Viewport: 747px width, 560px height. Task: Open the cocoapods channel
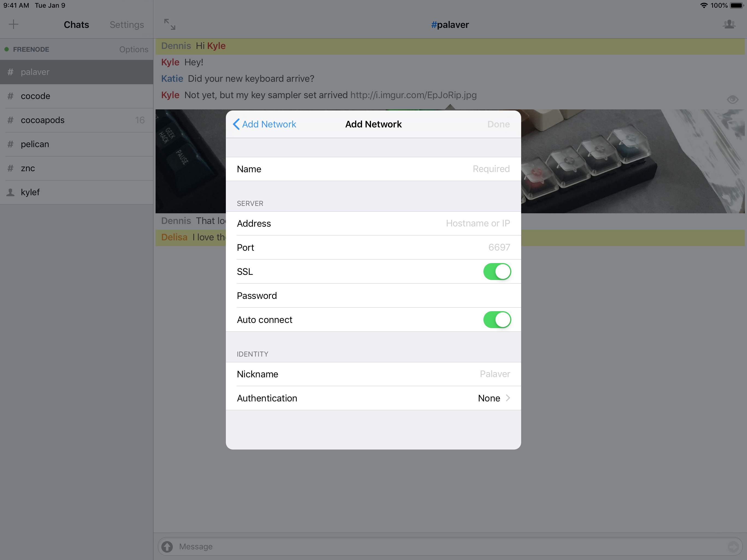(x=43, y=120)
